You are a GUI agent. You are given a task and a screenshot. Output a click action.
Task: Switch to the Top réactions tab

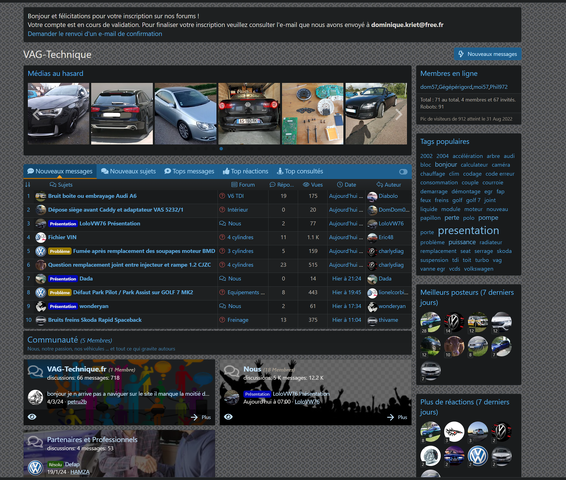tap(245, 171)
